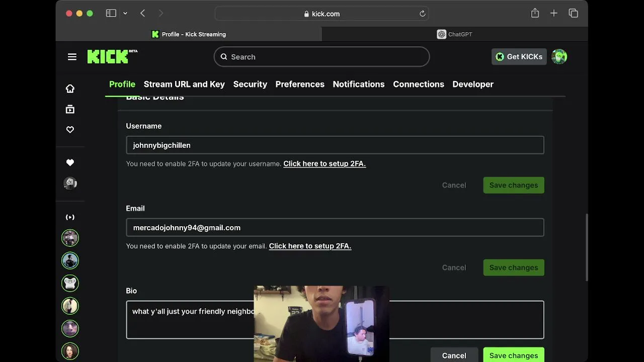
Task: Go to Home via the sidebar house icon
Action: click(x=70, y=88)
